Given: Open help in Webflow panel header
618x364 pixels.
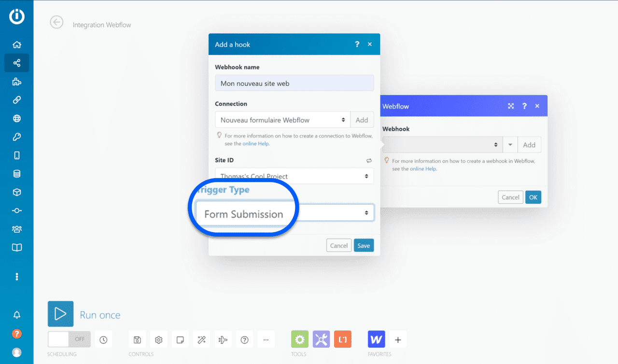Looking at the screenshot, I should click(x=524, y=106).
